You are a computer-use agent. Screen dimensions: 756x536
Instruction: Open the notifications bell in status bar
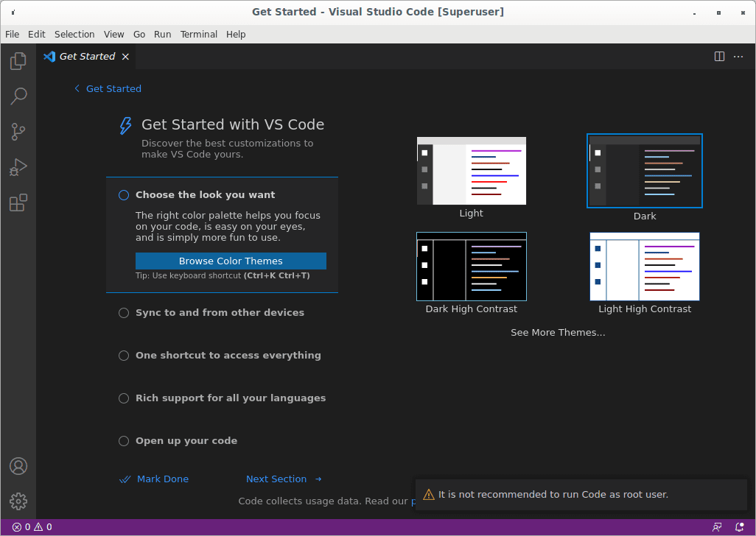coord(739,527)
